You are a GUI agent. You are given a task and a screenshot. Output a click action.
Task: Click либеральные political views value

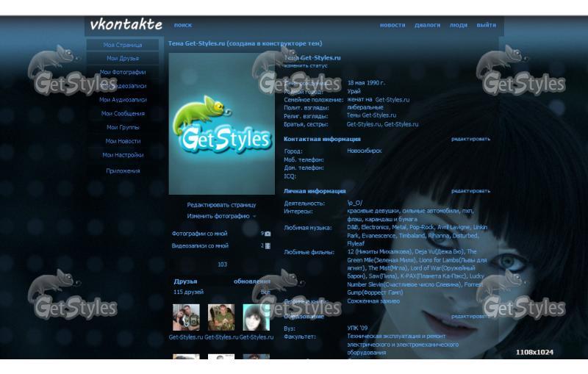click(365, 107)
